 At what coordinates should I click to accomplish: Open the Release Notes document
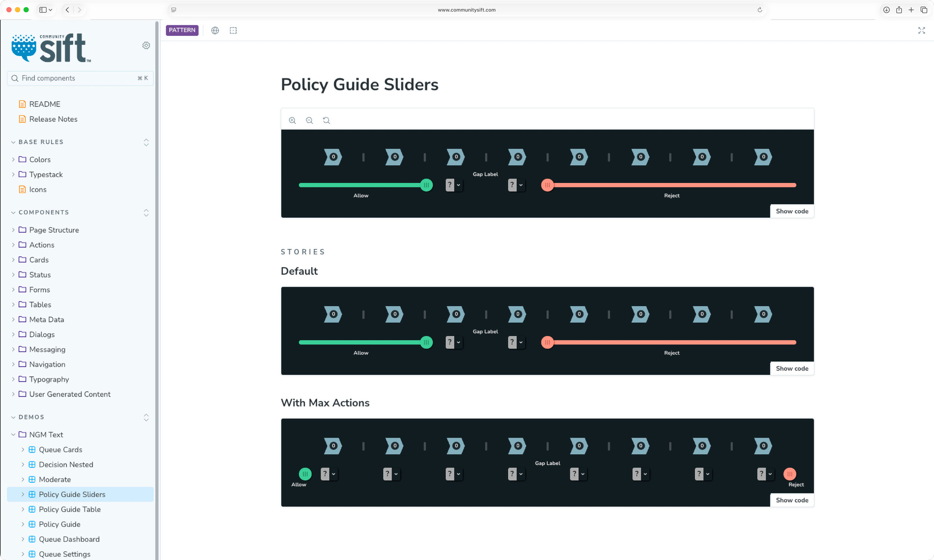click(53, 119)
